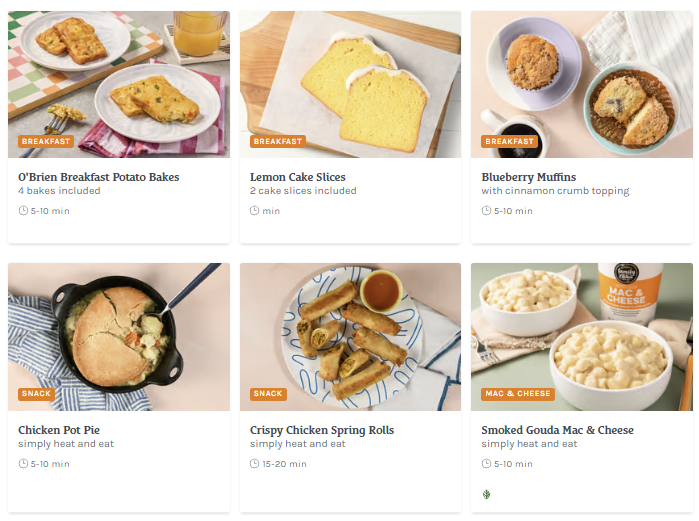699x521 pixels.
Task: Click Mac & Cheese category tag
Action: click(518, 394)
